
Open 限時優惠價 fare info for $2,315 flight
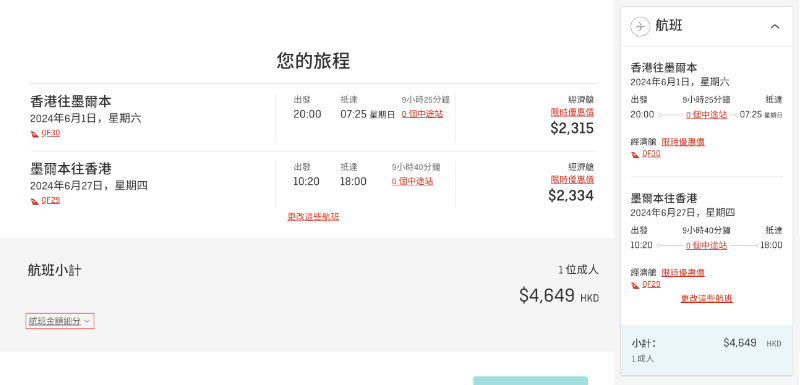(x=572, y=112)
